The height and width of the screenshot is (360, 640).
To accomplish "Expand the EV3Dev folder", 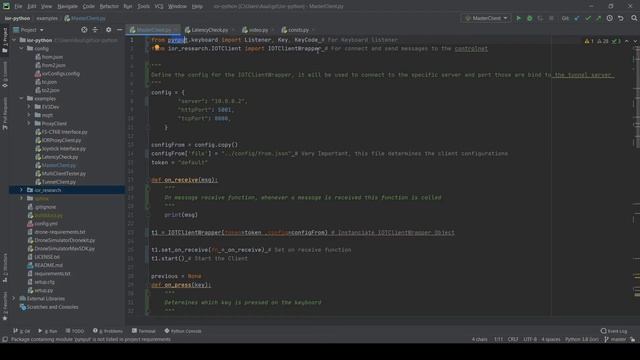I will pyautogui.click(x=29, y=107).
